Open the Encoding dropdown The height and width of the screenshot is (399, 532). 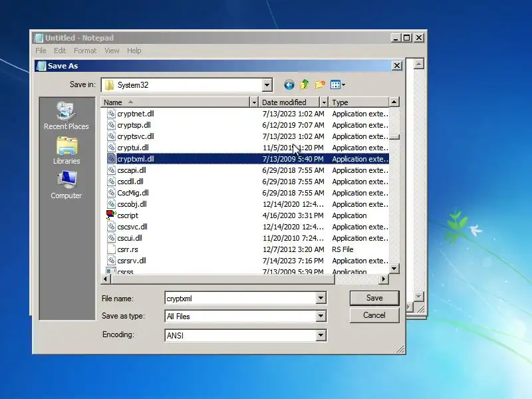click(x=321, y=335)
